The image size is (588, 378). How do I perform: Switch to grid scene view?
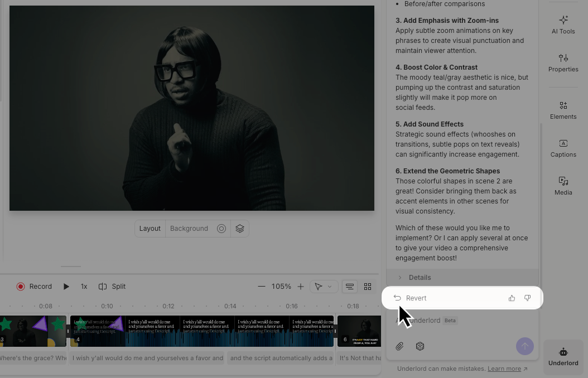pyautogui.click(x=368, y=287)
